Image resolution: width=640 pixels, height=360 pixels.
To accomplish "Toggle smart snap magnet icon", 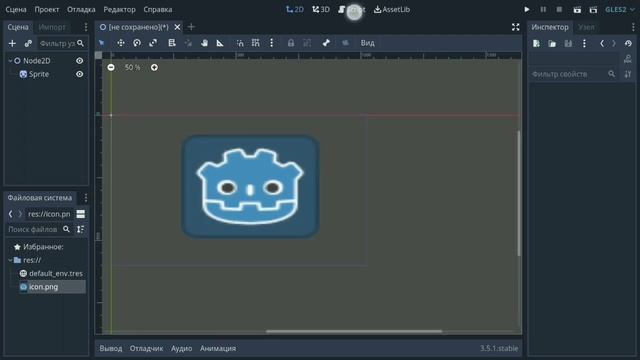I will (240, 43).
